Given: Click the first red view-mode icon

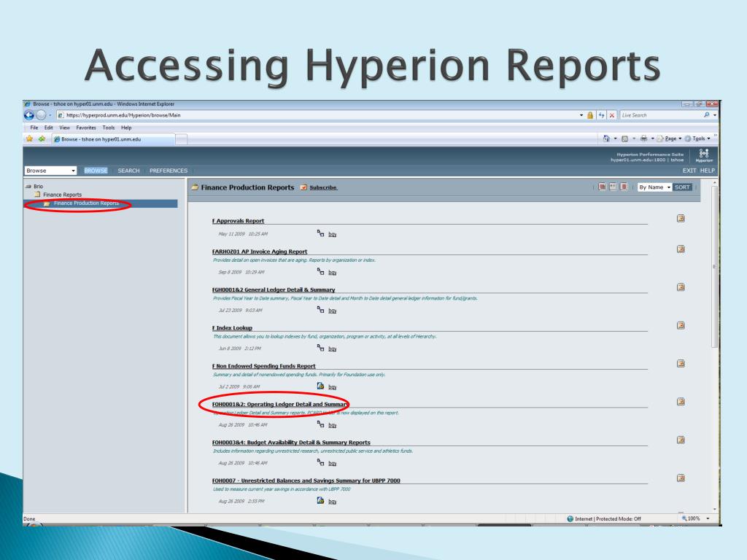Looking at the screenshot, I should coord(602,187).
